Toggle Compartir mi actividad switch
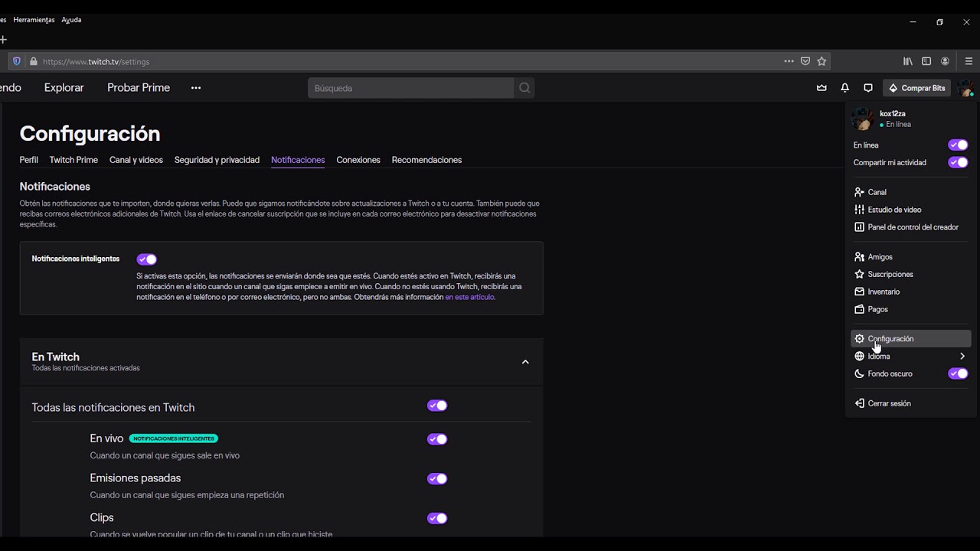 958,162
